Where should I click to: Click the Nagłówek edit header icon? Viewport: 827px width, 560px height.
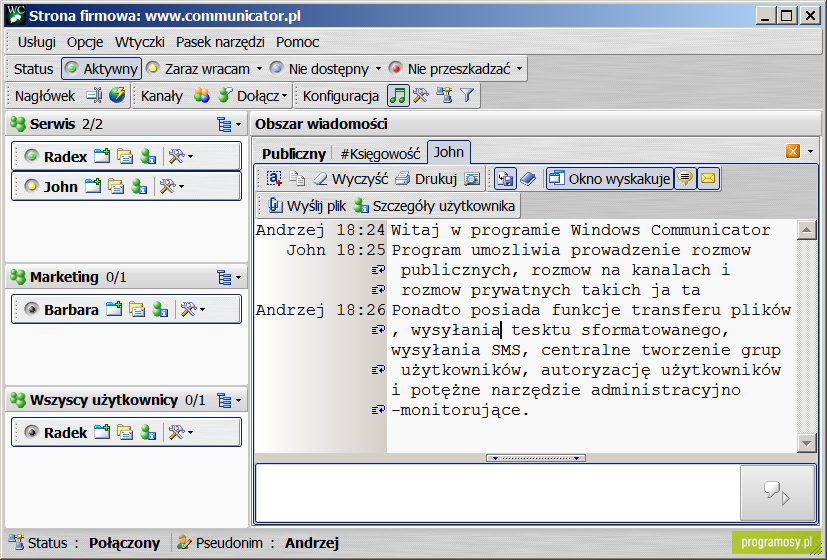click(x=94, y=95)
